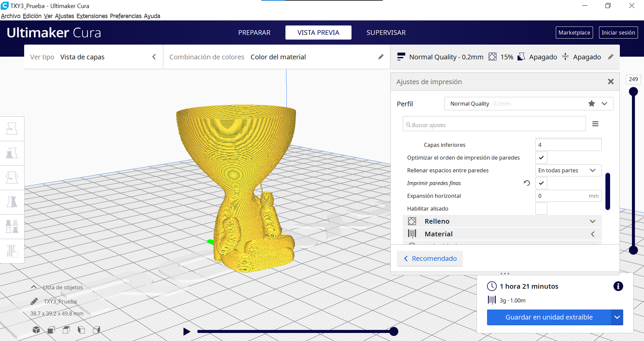Viewport: 644px width, 341px height.
Task: Select the Scale tool in left toolbar
Action: click(12, 153)
